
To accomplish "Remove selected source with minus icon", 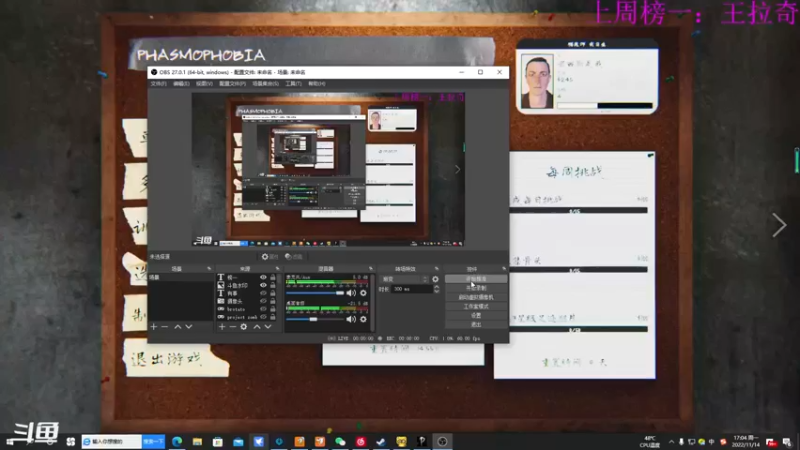I will click(233, 327).
